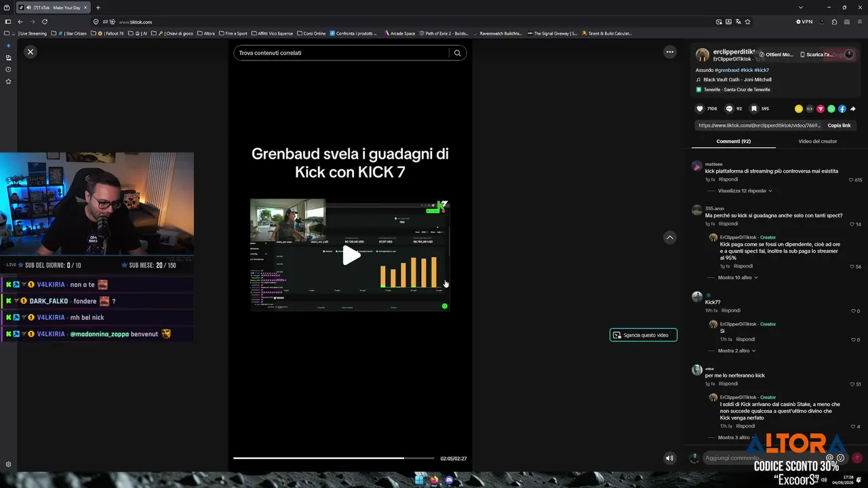This screenshot has width=868, height=488.
Task: Like the 'Kick7?' comment
Action: 852,311
